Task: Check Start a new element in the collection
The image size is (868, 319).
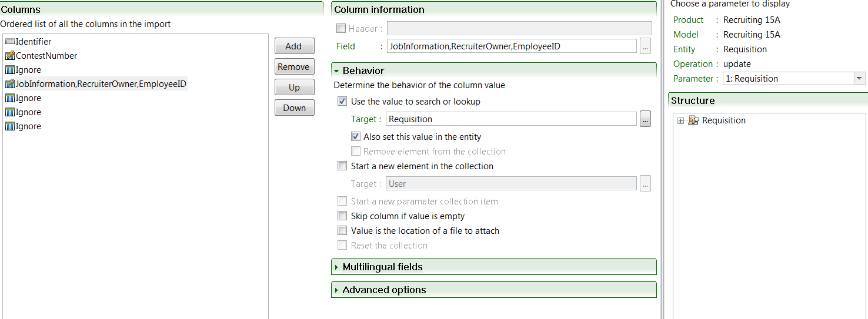Action: tap(342, 166)
